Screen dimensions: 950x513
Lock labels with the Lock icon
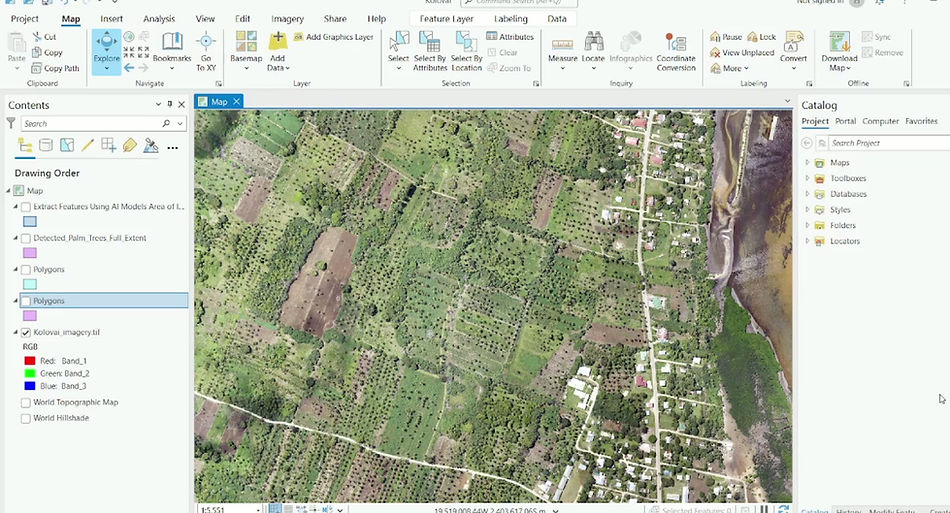[x=752, y=37]
